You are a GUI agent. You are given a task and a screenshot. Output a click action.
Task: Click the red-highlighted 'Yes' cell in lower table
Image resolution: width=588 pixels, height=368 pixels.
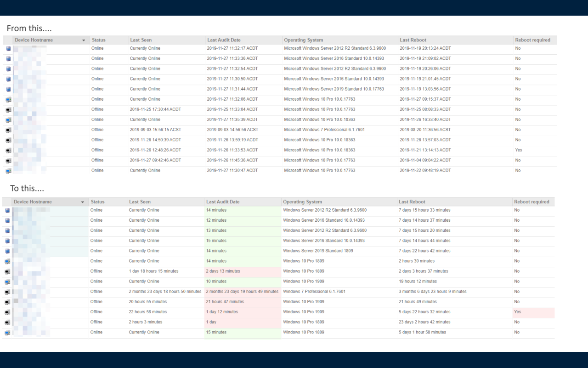point(534,312)
